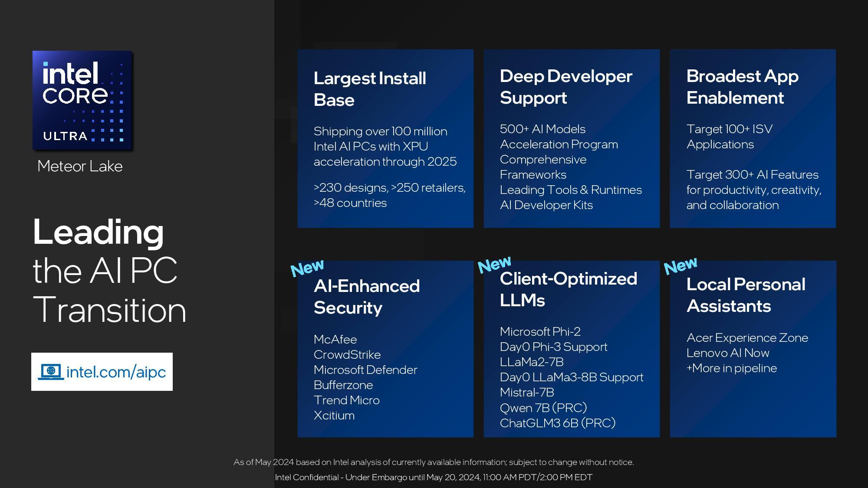
Task: Click 'Trend Micro' in the security list
Action: point(347,400)
